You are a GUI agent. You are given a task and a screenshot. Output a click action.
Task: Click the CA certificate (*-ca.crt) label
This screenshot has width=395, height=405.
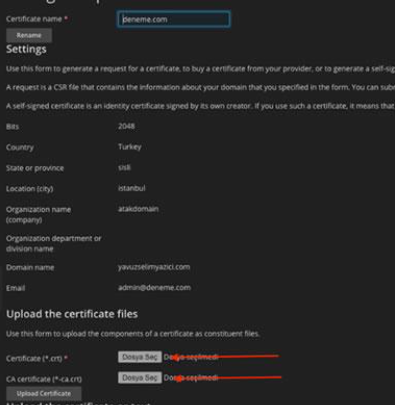tap(44, 379)
